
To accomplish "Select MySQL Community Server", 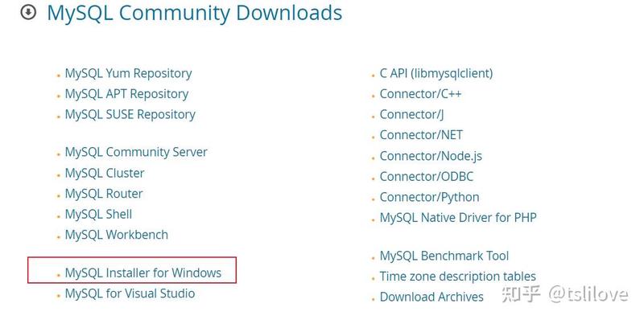I will [x=136, y=152].
